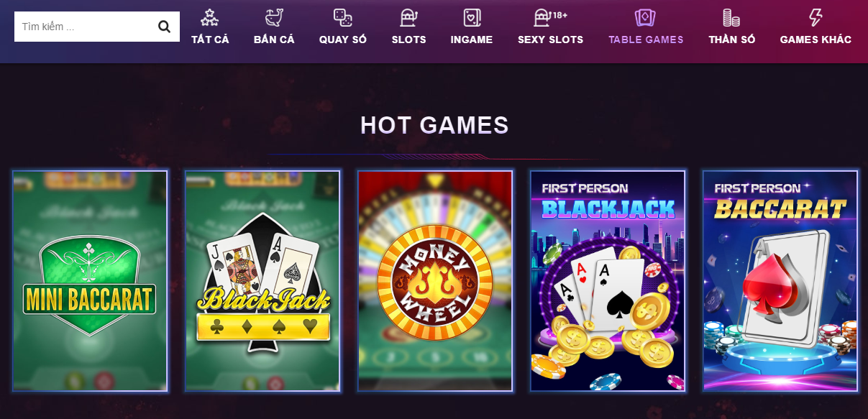Screen dimensions: 868x419
Task: Go to the THẦN SỐ category label
Action: click(731, 40)
